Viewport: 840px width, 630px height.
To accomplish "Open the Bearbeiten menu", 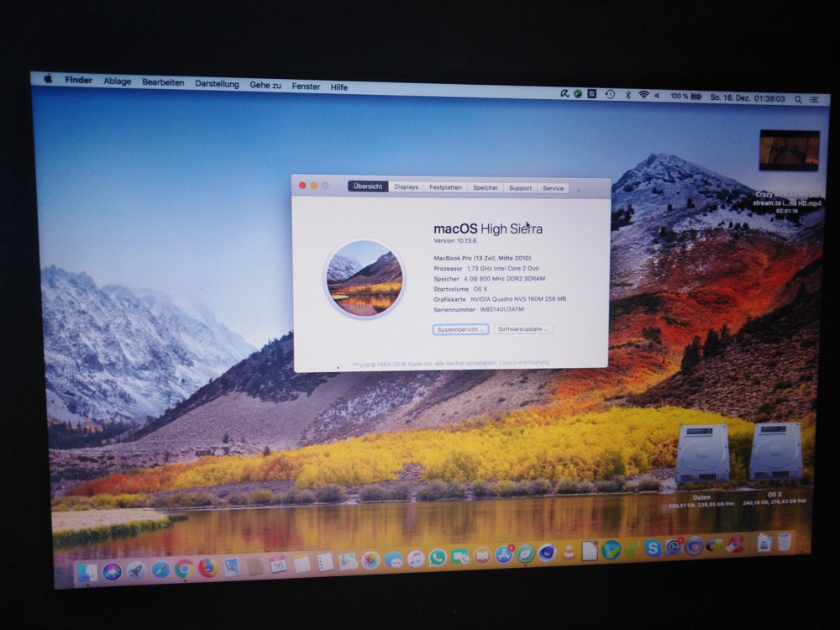I will click(x=163, y=82).
